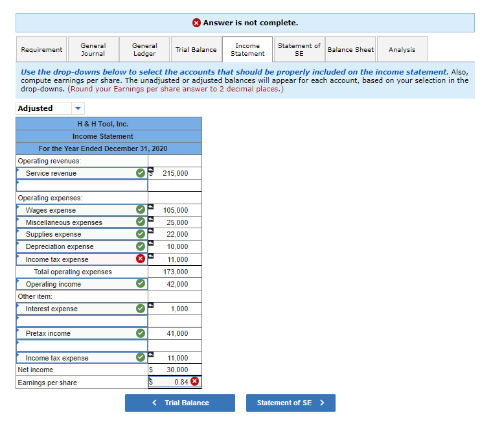Select the Income Statement tab
This screenshot has width=504, height=426.
click(x=247, y=49)
